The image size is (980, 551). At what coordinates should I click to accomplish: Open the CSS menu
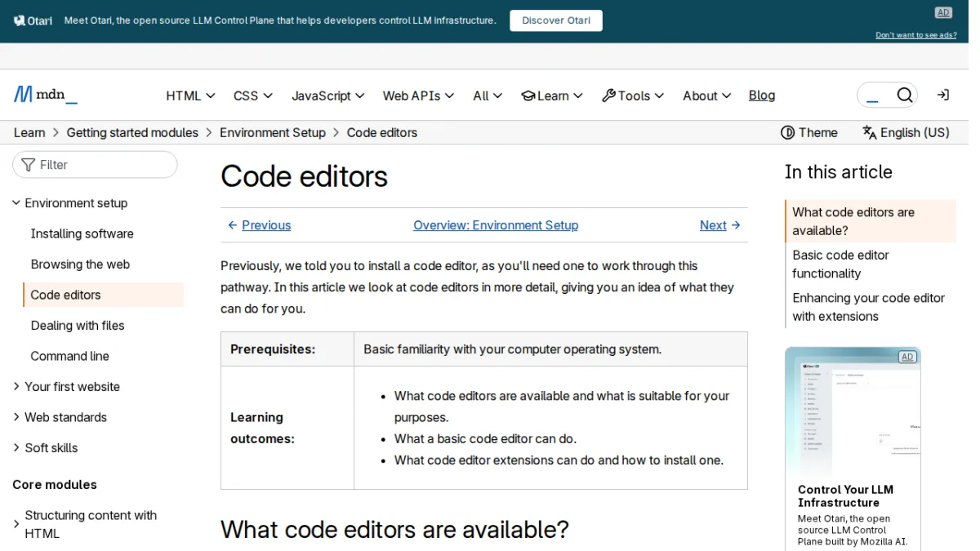point(253,96)
